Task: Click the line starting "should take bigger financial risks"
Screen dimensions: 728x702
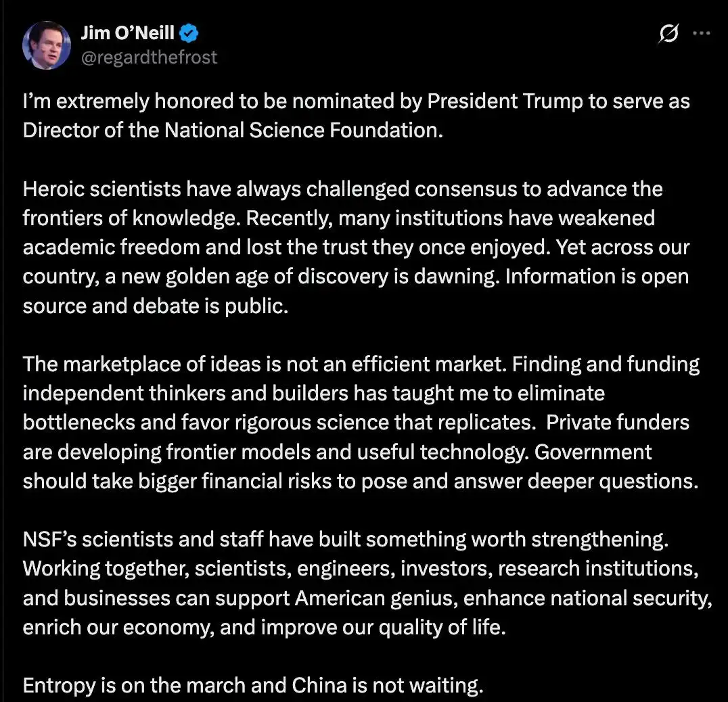Action: [x=361, y=481]
